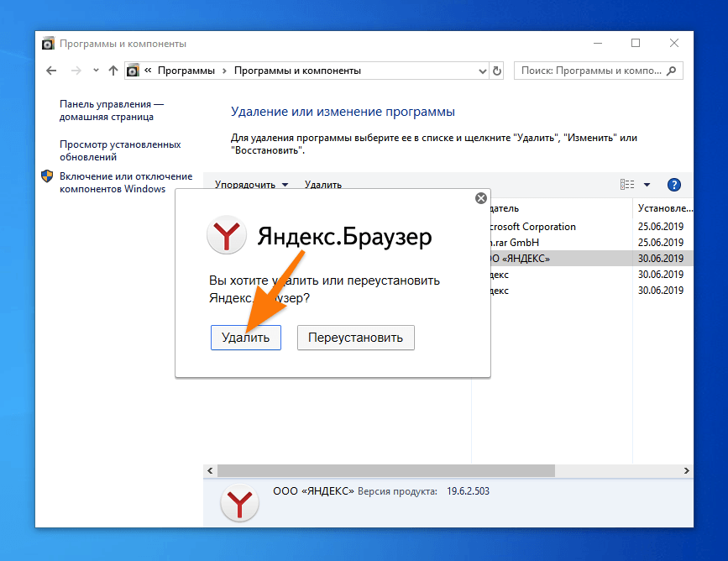Click the Forward navigation arrow
728x561 pixels.
point(76,71)
